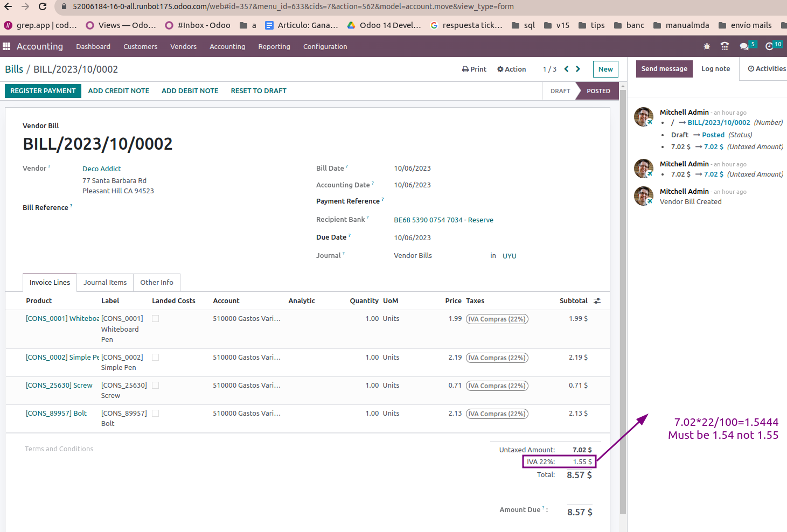This screenshot has height=532, width=787.
Task: Check Landed Costs for the Bolt line
Action: (x=155, y=413)
